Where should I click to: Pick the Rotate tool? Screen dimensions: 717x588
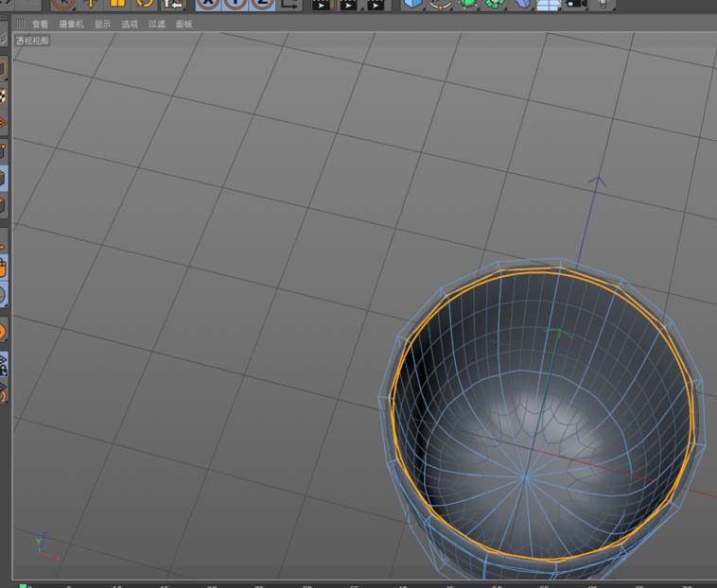(x=145, y=3)
